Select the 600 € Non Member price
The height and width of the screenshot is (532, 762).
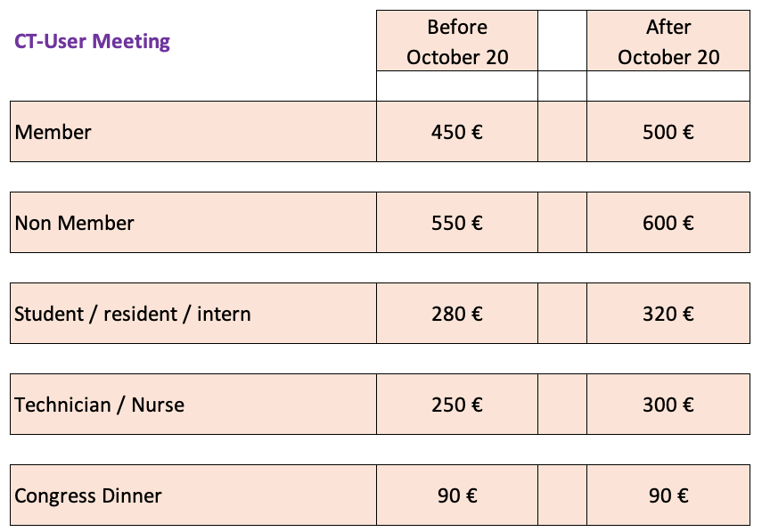click(x=668, y=223)
